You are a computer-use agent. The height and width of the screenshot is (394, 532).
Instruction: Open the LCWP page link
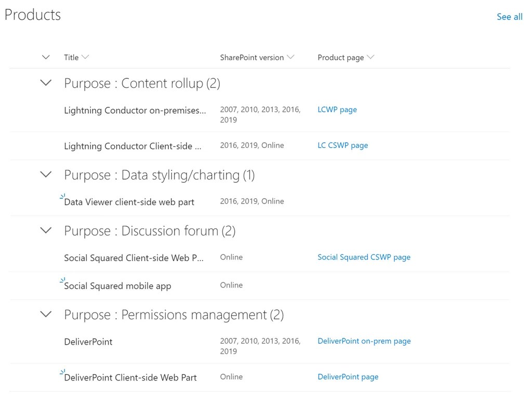337,110
